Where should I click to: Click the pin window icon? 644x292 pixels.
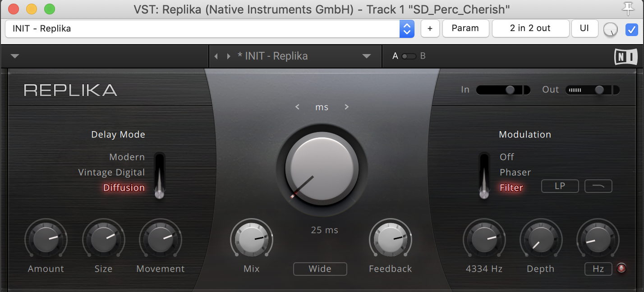627,9
